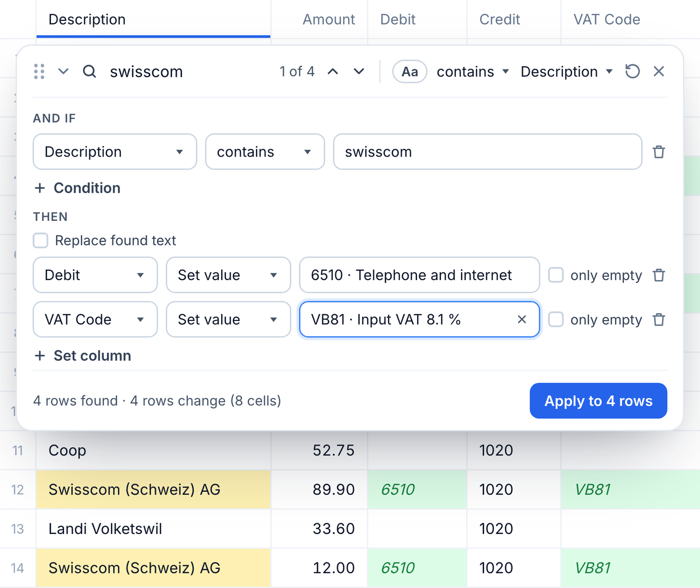Open the Debit column dropdown
The height and width of the screenshot is (588, 700).
pyautogui.click(x=95, y=275)
